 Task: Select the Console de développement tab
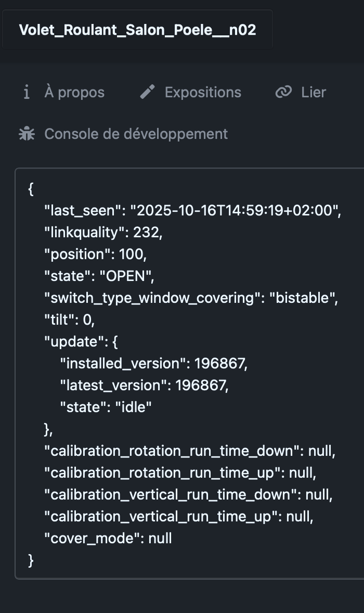(x=136, y=134)
